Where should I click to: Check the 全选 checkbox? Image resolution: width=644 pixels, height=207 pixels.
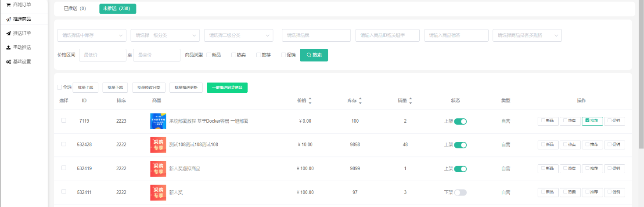point(60,87)
